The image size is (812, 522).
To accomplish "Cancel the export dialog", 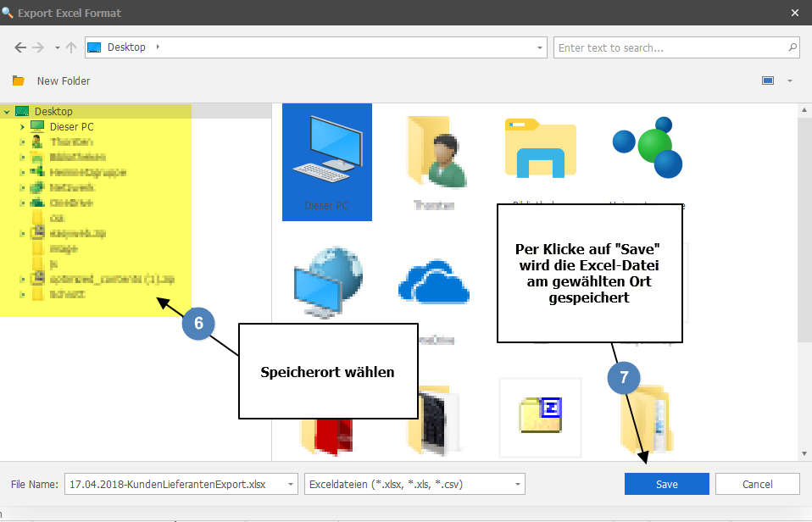I will click(x=757, y=484).
